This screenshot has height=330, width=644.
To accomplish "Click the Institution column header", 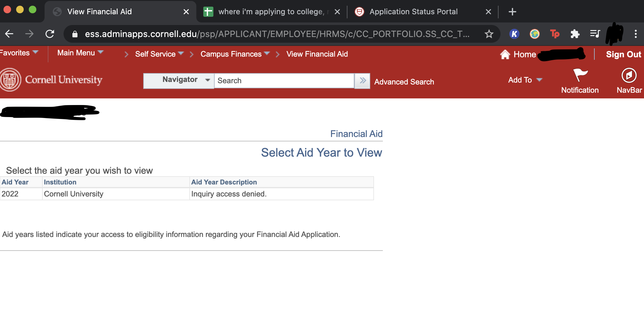I will pos(60,182).
